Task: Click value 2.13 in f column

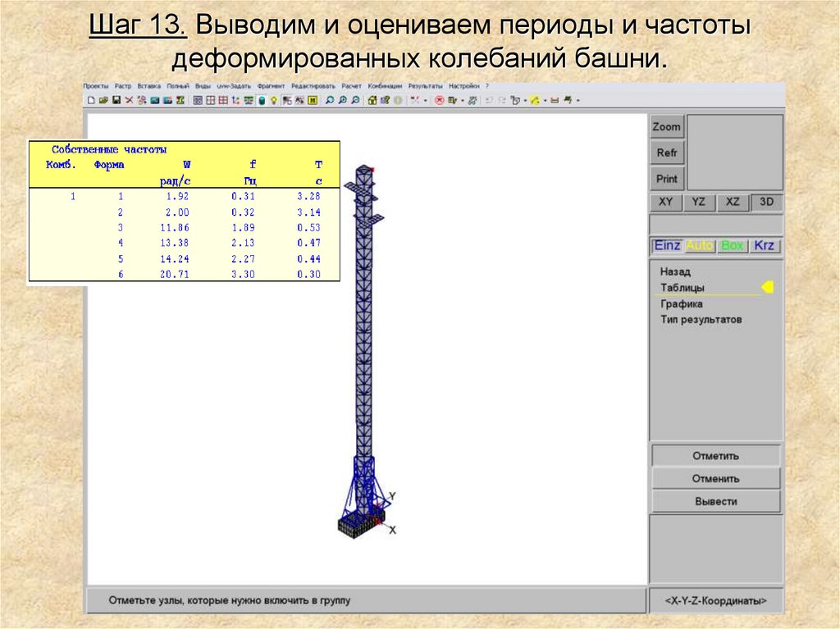Action: point(243,244)
